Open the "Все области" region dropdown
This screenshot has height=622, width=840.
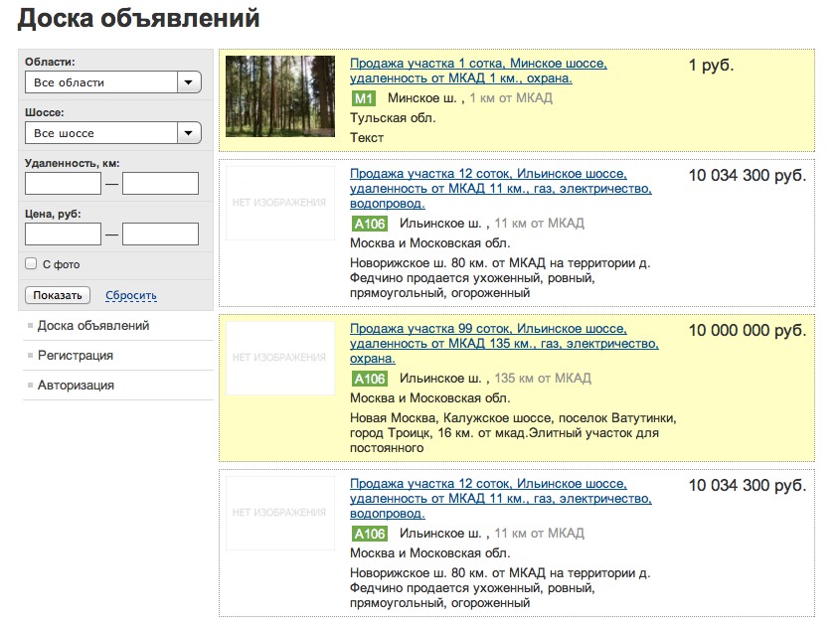pos(113,82)
